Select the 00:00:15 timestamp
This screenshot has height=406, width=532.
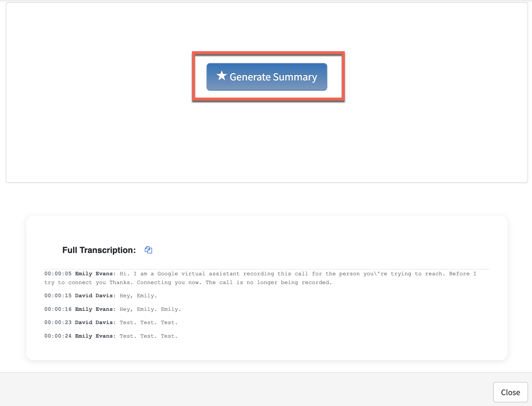58,296
